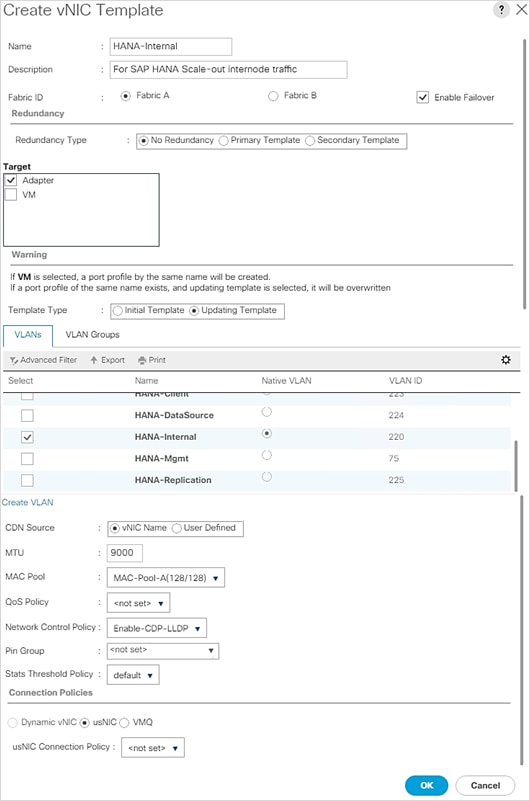Click the Cancel button
Viewport: 530px width, 801px height.
click(x=485, y=786)
